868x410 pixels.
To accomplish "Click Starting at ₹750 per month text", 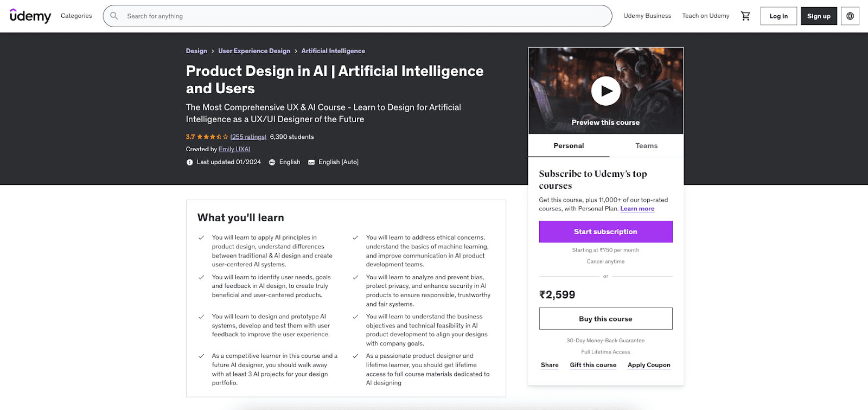I will tap(605, 250).
